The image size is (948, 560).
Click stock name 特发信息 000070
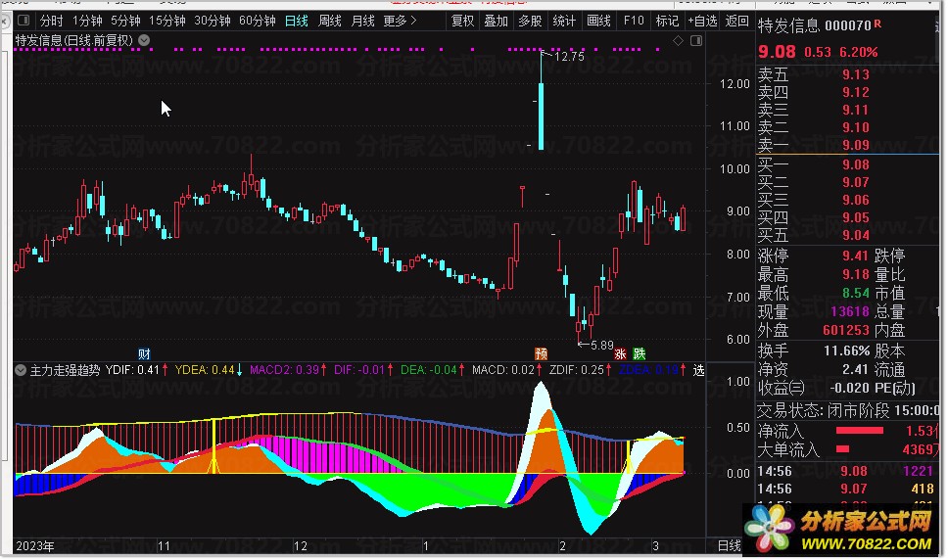pos(815,25)
